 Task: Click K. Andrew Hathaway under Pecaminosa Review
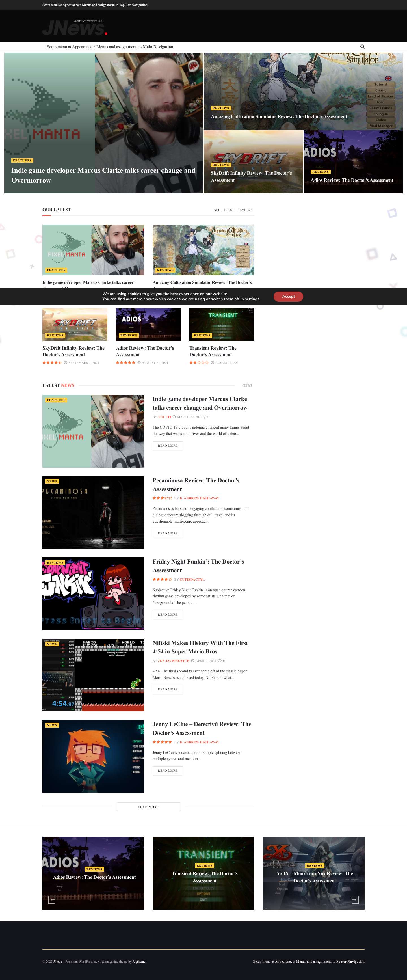pyautogui.click(x=199, y=498)
